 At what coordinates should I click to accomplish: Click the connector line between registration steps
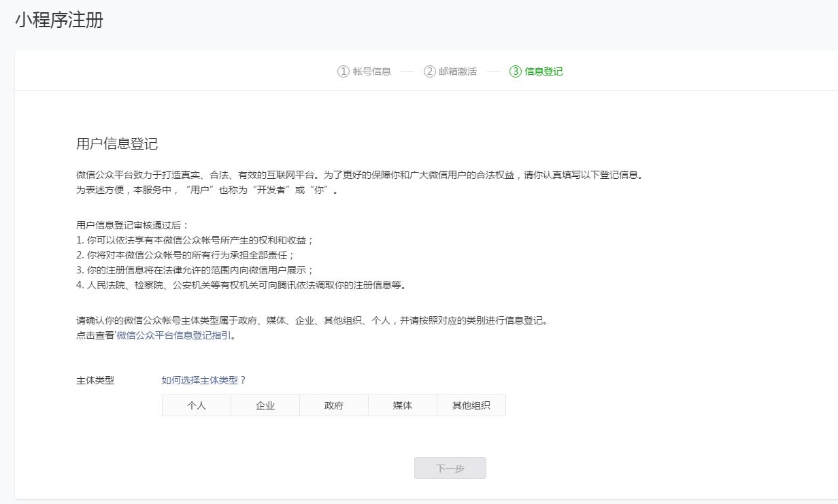point(407,70)
